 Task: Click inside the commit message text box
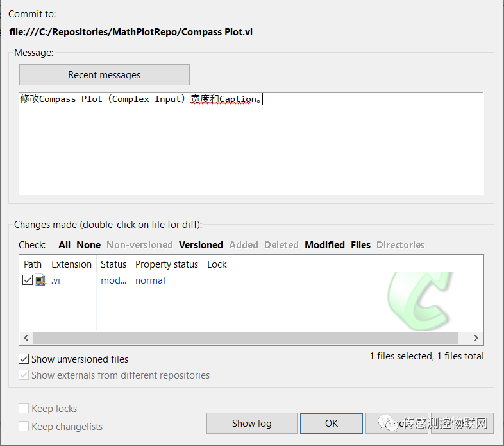pyautogui.click(x=250, y=148)
